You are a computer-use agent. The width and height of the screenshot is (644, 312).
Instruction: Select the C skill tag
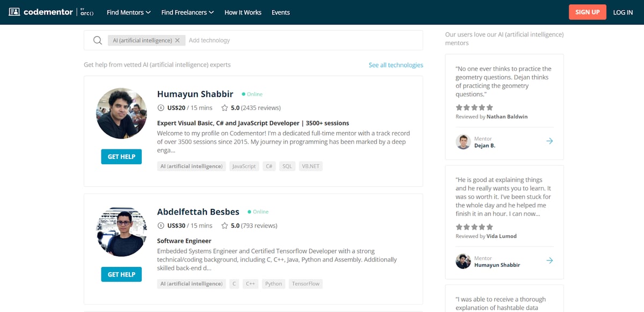[x=234, y=284]
